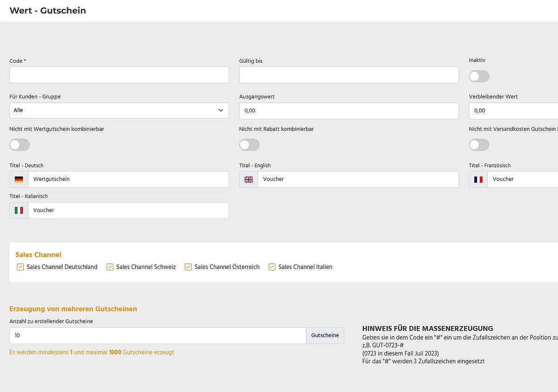Click the UK flag icon for English title

[249, 179]
